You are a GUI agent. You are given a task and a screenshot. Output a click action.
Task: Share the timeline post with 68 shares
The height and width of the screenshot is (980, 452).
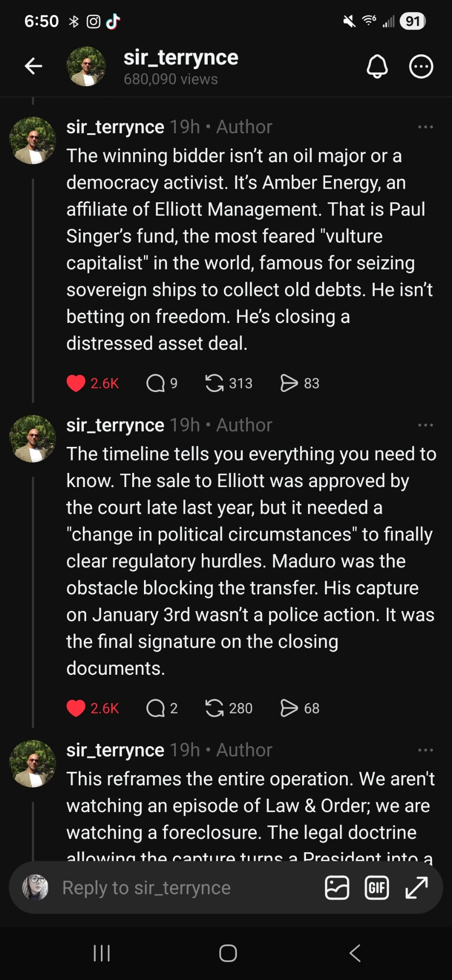pyautogui.click(x=289, y=708)
